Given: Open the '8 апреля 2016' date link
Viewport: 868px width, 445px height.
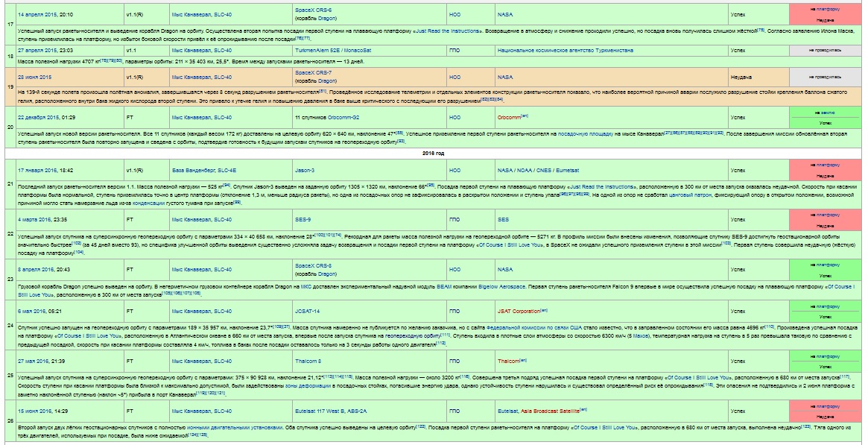Looking at the screenshot, I should coord(37,270).
